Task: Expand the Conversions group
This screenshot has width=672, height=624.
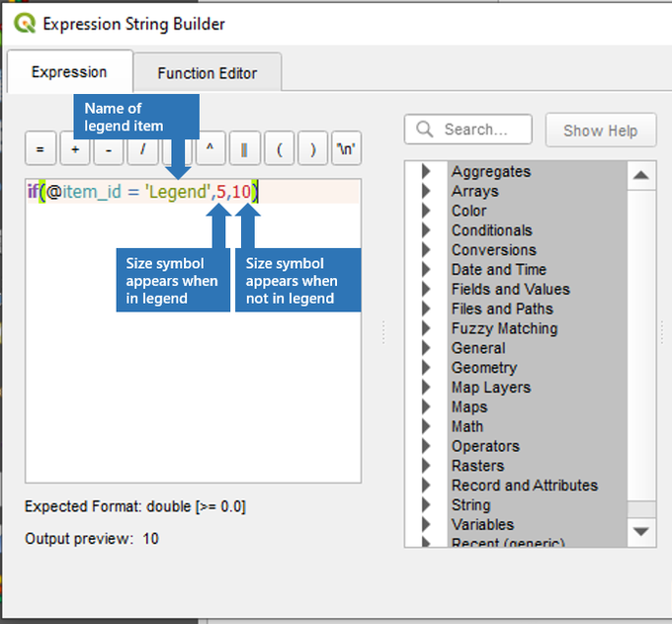Action: tap(426, 249)
